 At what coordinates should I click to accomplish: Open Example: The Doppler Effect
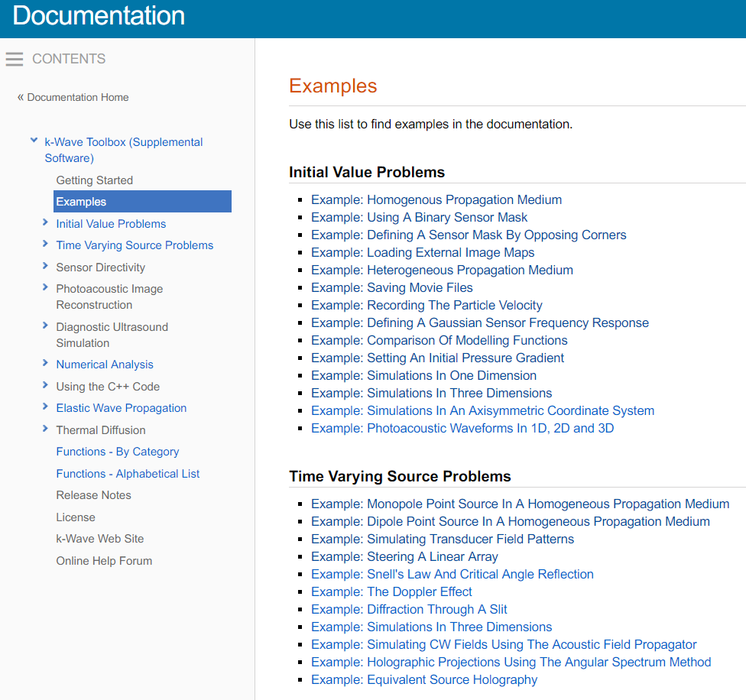(x=391, y=591)
